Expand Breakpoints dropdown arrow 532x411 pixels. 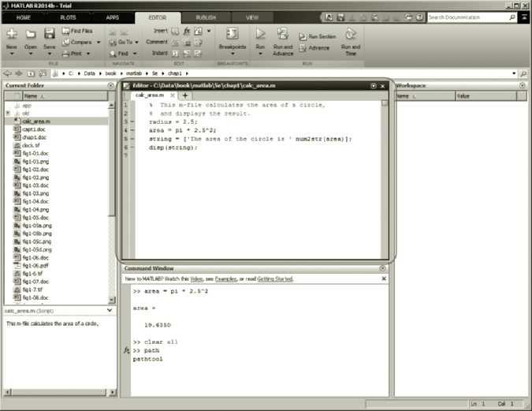tap(233, 54)
